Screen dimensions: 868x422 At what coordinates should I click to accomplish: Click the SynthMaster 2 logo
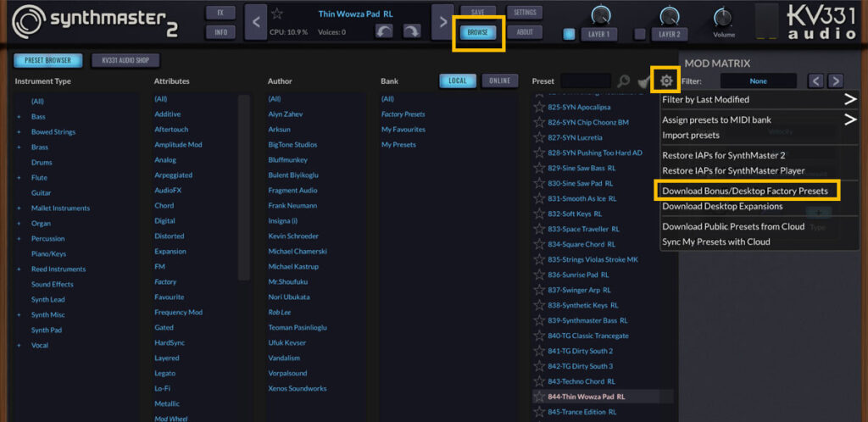tap(94, 22)
